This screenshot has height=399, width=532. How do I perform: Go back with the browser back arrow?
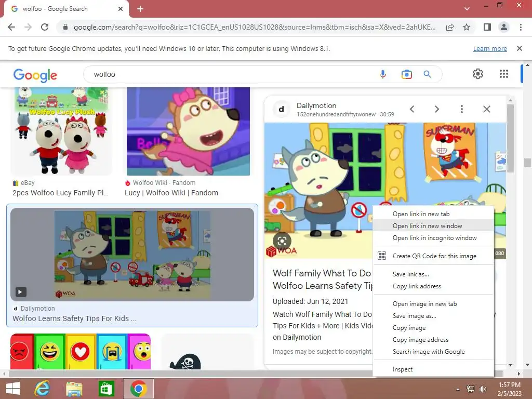coord(11,27)
